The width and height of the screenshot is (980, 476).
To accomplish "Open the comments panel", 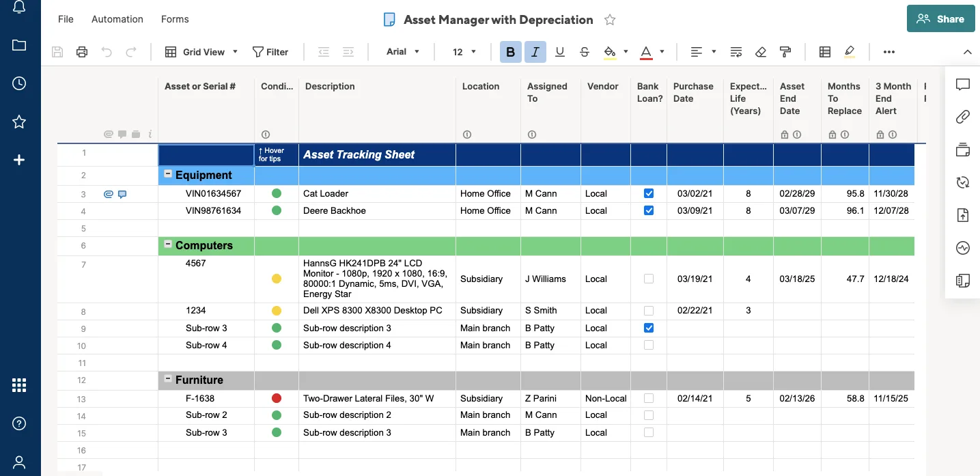I will point(962,85).
